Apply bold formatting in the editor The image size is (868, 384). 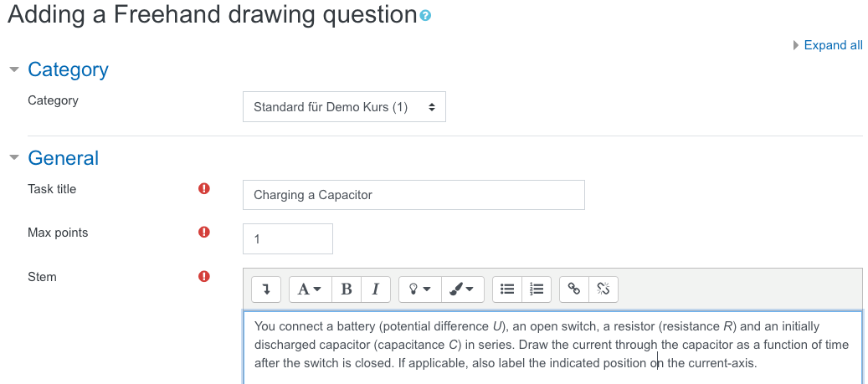click(347, 289)
